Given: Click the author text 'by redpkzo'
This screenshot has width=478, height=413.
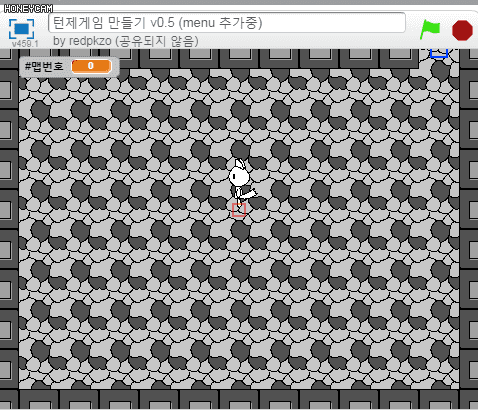Looking at the screenshot, I should (x=82, y=41).
